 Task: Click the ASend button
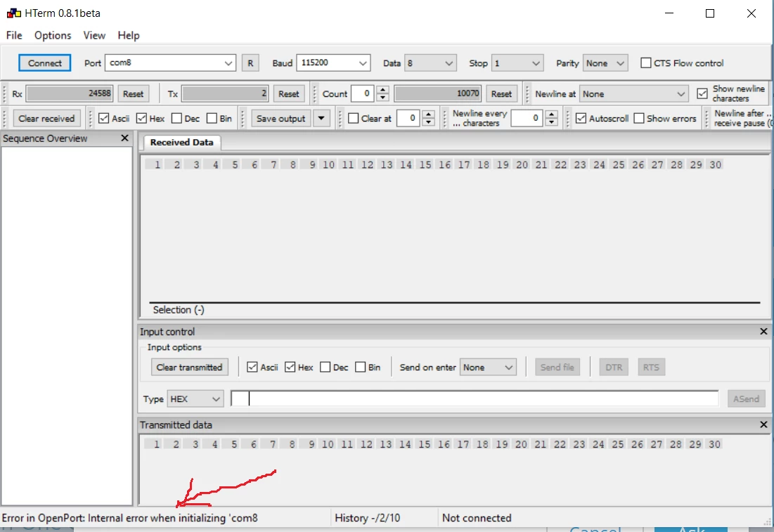click(746, 398)
